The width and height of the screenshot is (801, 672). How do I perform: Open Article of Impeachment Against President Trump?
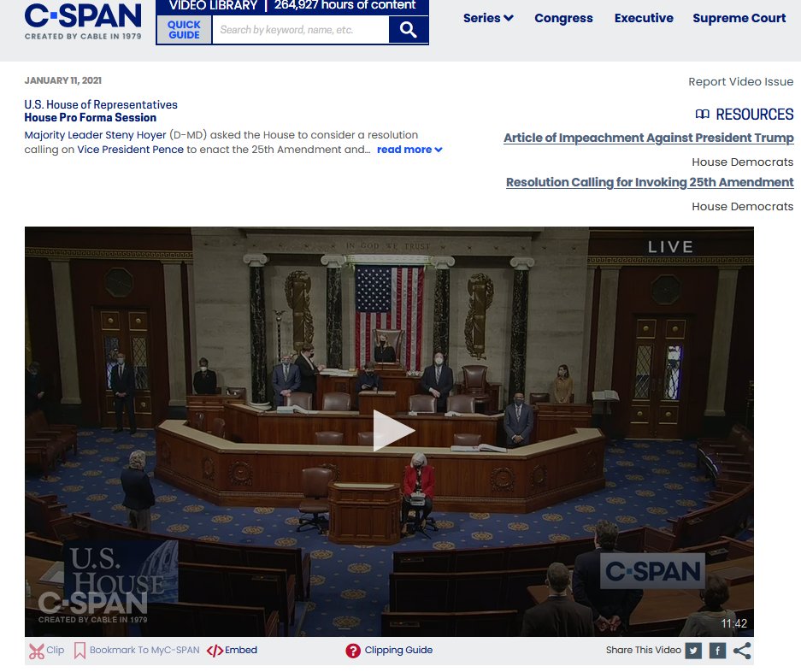(x=648, y=138)
